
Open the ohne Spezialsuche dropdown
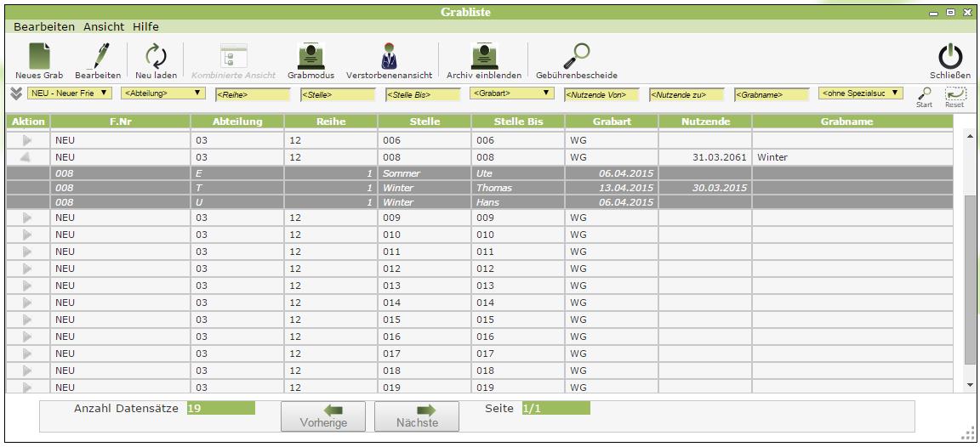click(x=860, y=93)
